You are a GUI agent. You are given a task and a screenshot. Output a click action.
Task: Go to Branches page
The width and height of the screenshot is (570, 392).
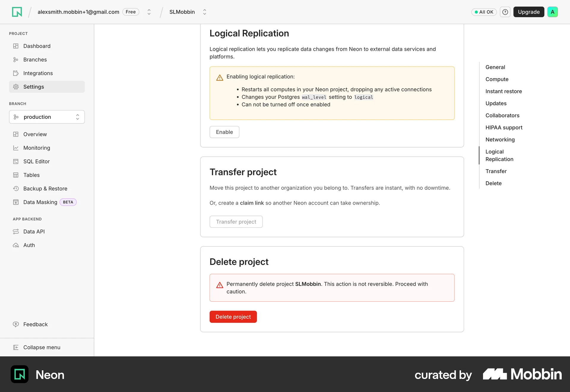tap(47, 60)
